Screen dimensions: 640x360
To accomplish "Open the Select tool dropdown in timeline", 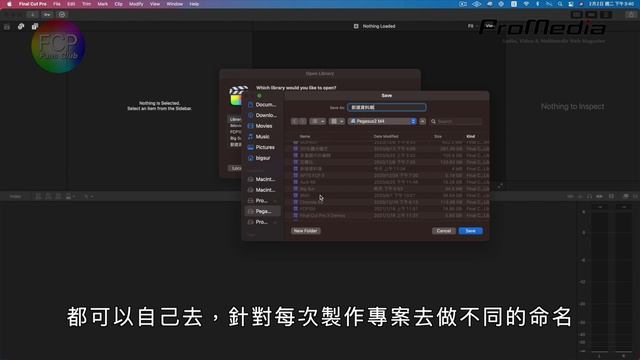I will pyautogui.click(x=88, y=197).
